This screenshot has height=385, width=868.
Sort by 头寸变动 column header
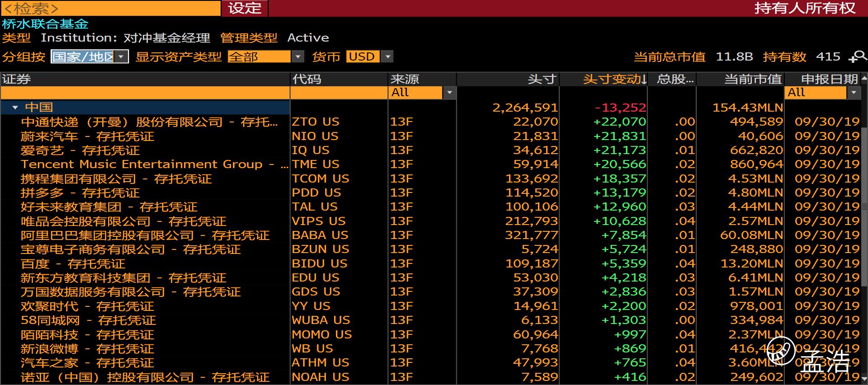click(x=604, y=79)
